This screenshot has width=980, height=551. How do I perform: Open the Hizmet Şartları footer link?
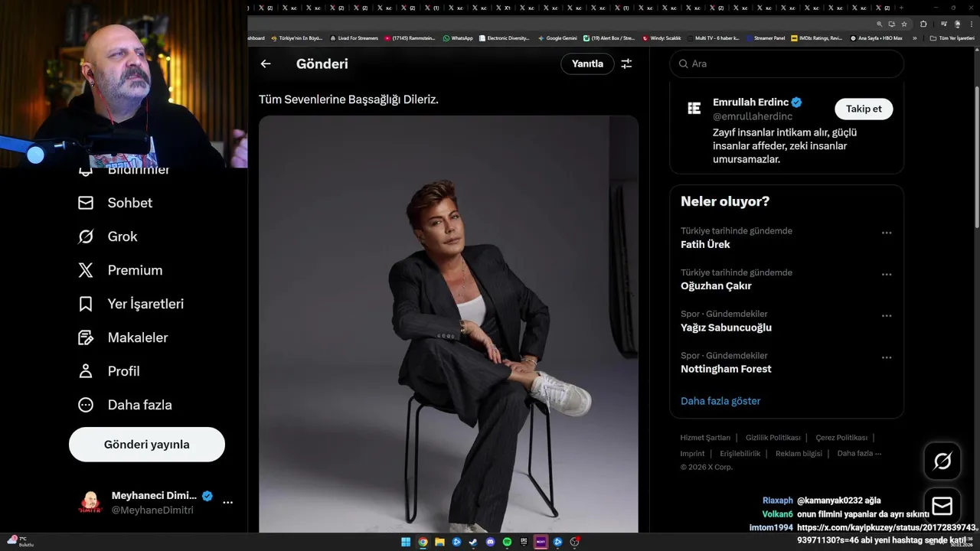point(705,438)
